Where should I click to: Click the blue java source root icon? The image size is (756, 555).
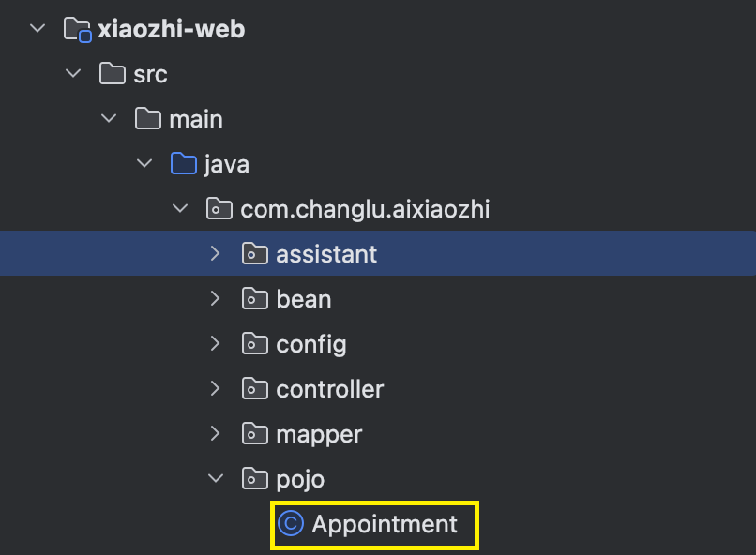click(184, 163)
